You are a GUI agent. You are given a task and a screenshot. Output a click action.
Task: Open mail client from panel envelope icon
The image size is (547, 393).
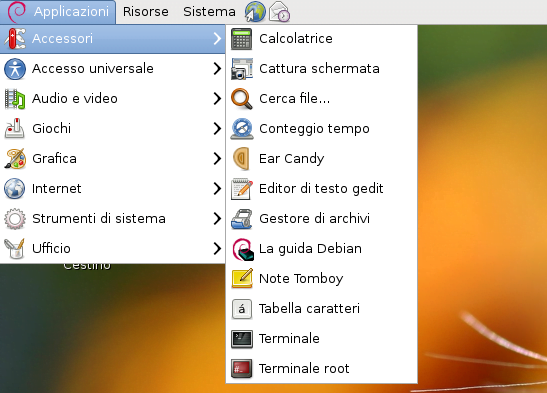click(x=279, y=12)
